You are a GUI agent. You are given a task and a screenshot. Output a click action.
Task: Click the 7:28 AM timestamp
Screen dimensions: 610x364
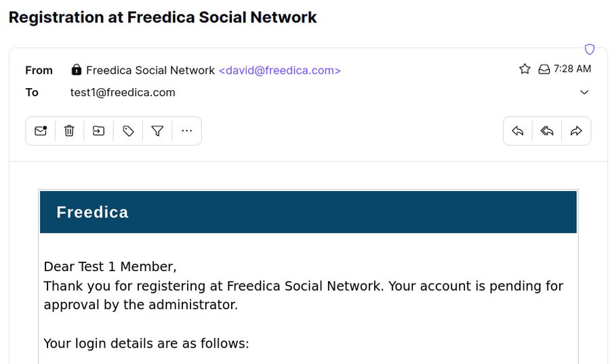(572, 69)
